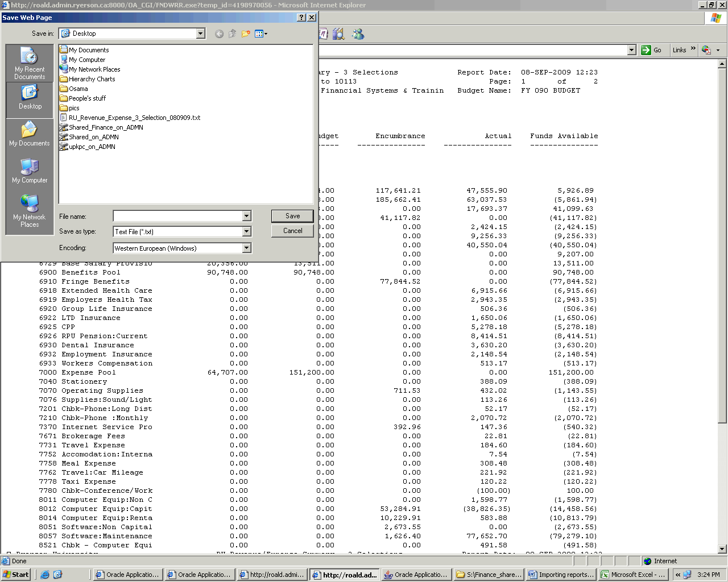
Task: Expand the Save in location dropdown
Action: (200, 34)
